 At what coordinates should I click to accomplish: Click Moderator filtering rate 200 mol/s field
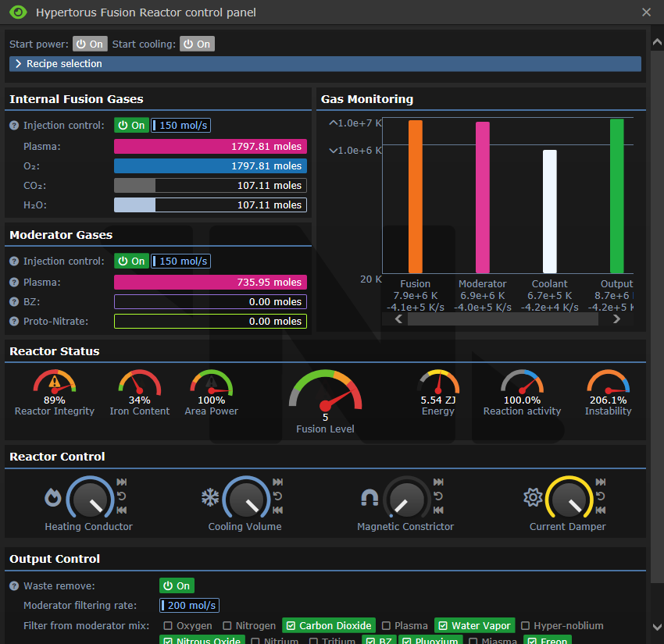[189, 606]
